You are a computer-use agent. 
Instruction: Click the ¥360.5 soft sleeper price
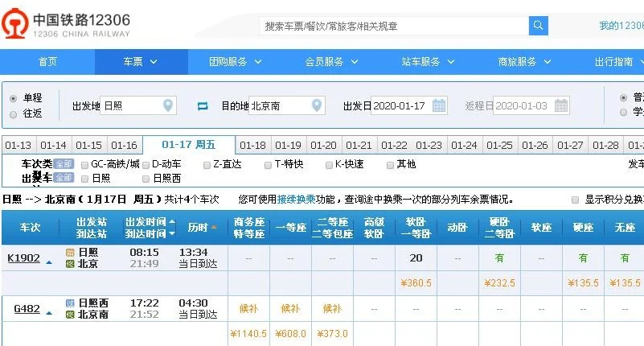[416, 283]
